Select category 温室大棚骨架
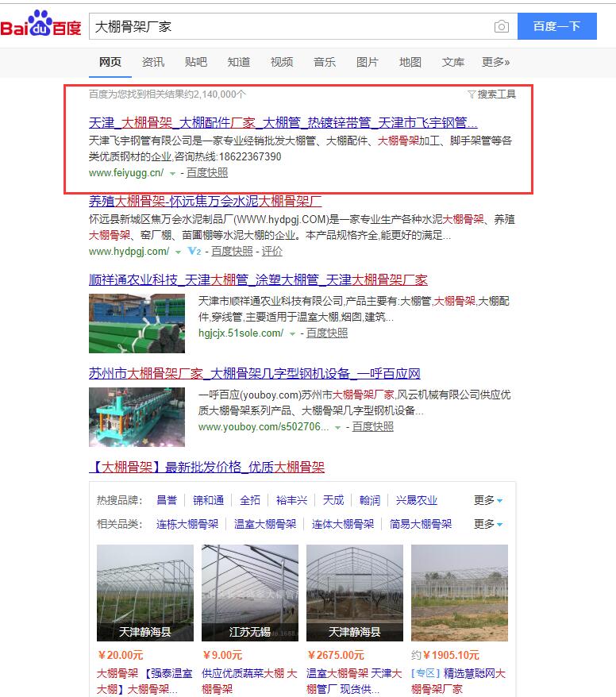The image size is (616, 697). point(265,524)
